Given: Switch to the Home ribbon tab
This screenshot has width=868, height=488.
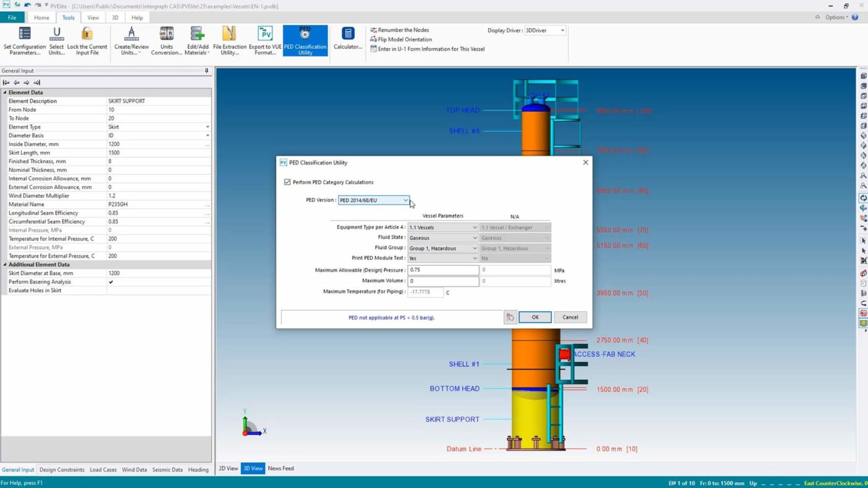Looking at the screenshot, I should pos(41,18).
